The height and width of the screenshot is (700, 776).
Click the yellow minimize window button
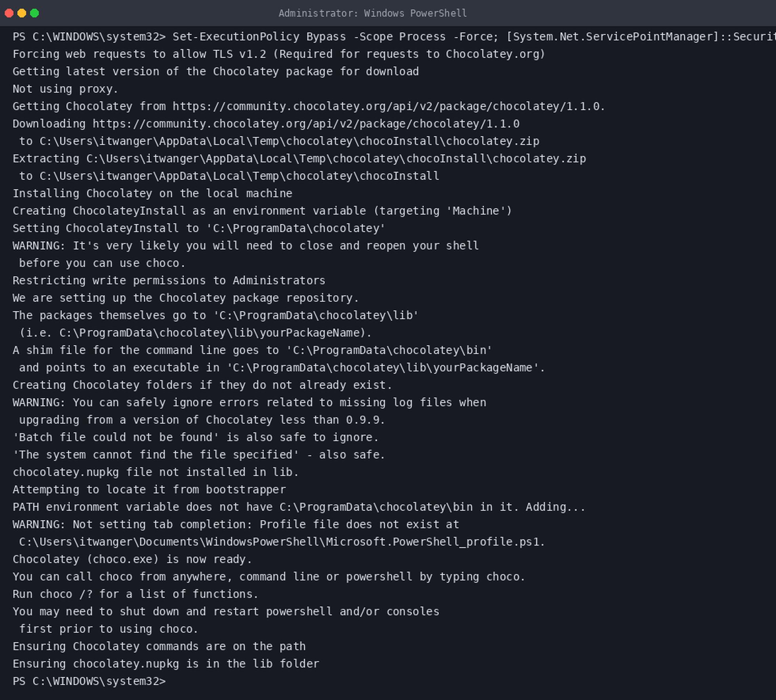[x=22, y=13]
